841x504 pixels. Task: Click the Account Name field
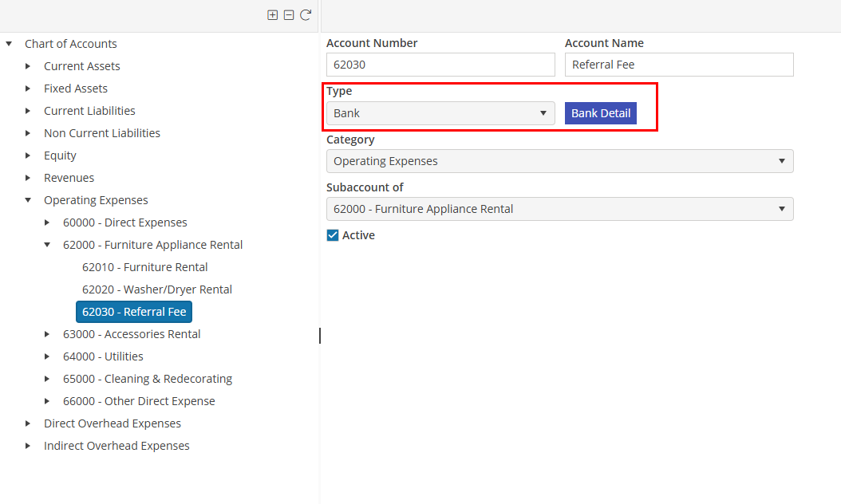[678, 65]
